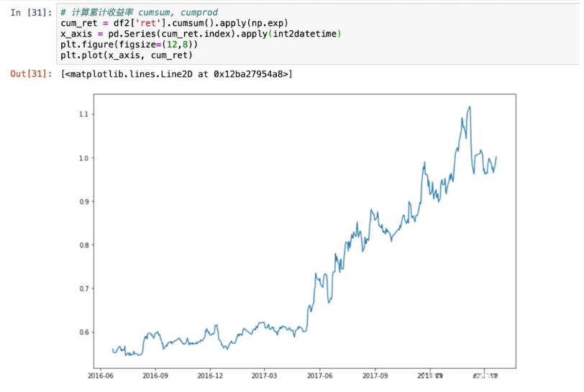Viewport: 584px width, 392px height.
Task: Click the matplotlib.lines.Line2D output text
Action: pos(176,74)
